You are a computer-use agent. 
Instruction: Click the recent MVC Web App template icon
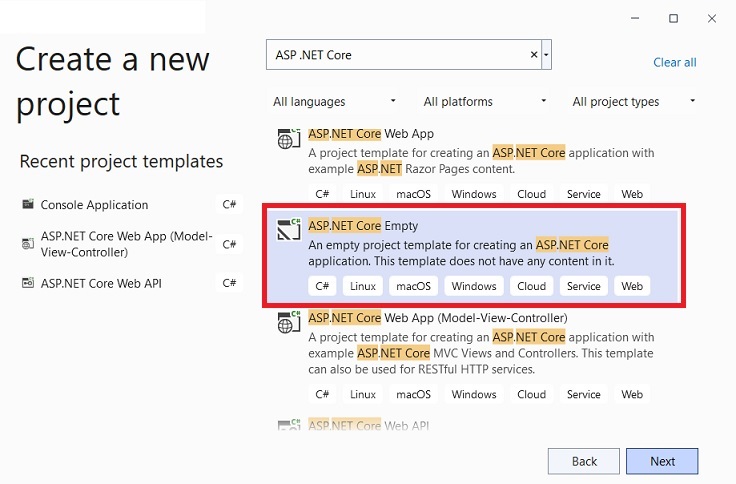pyautogui.click(x=28, y=244)
